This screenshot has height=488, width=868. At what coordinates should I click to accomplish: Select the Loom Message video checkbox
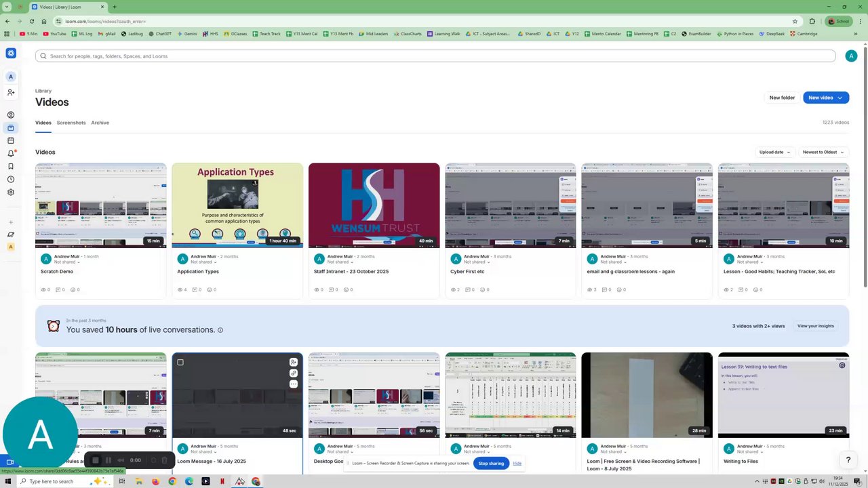(x=180, y=363)
